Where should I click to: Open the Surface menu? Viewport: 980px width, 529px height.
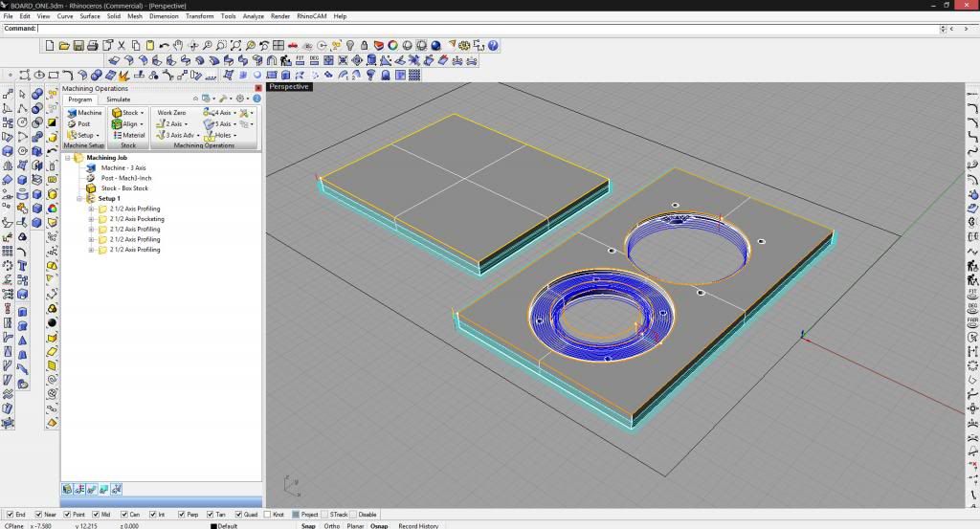[x=89, y=16]
